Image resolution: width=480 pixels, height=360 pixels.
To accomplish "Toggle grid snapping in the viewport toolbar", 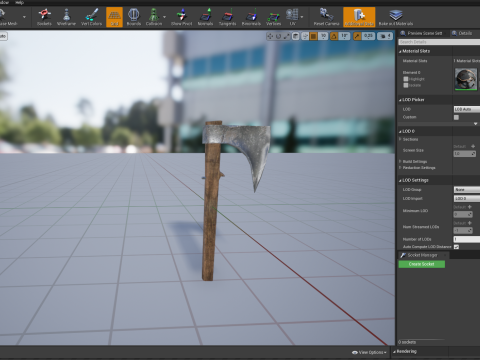I will (314, 36).
